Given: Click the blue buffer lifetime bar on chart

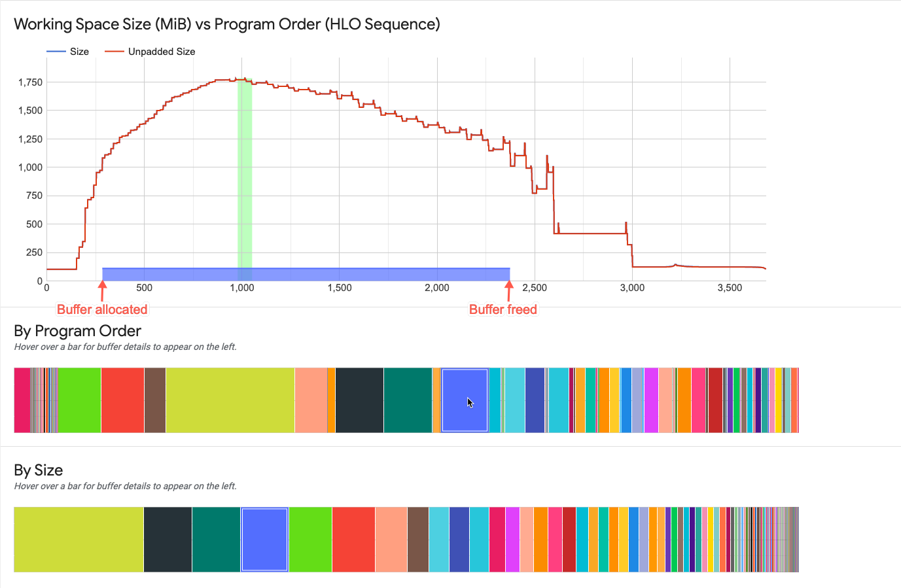Looking at the screenshot, I should (x=306, y=274).
